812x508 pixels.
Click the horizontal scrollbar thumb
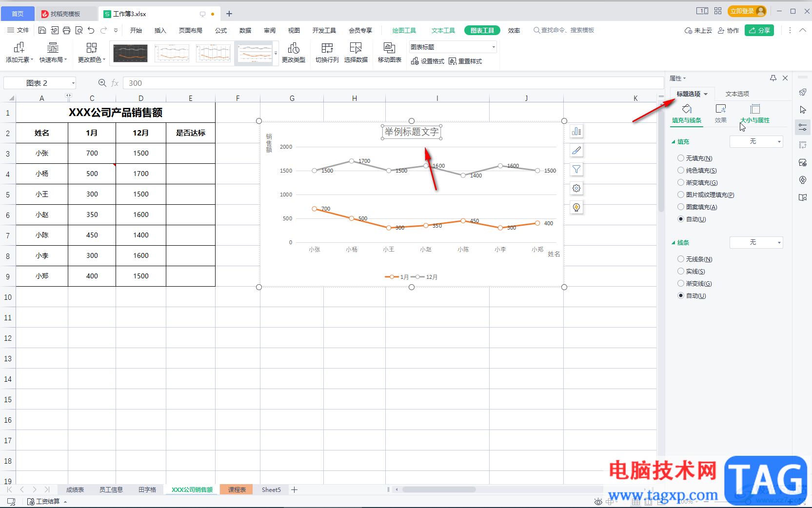pos(438,489)
